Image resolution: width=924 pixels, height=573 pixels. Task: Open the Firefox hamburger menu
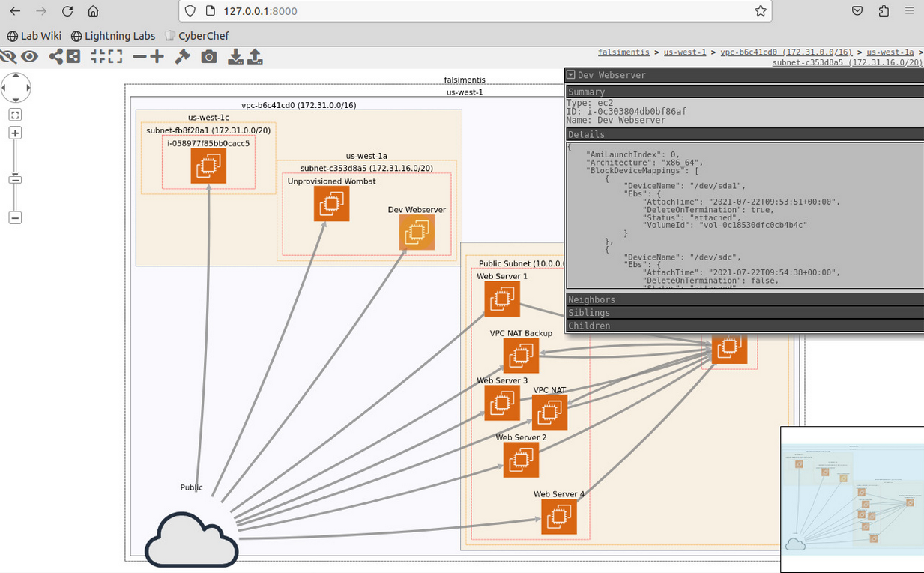[x=910, y=11]
